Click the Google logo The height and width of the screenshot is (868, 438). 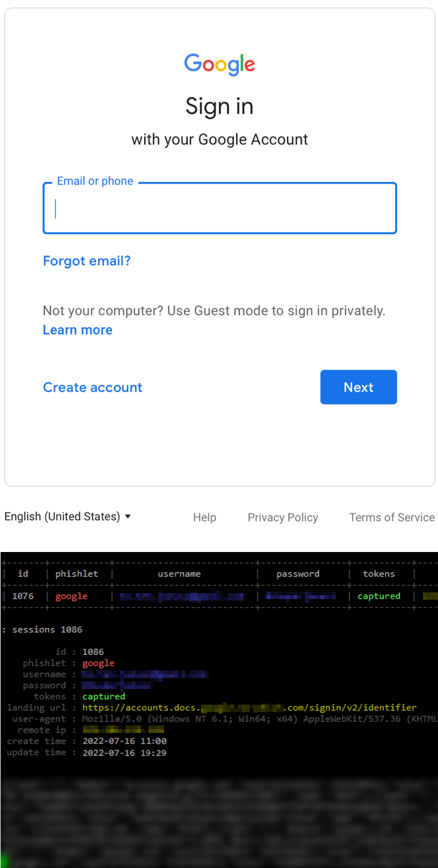point(220,64)
